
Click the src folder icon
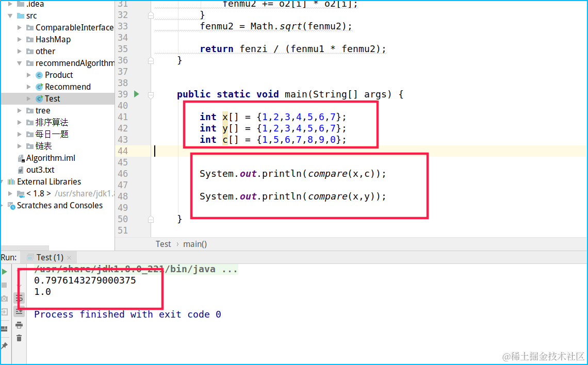(21, 16)
